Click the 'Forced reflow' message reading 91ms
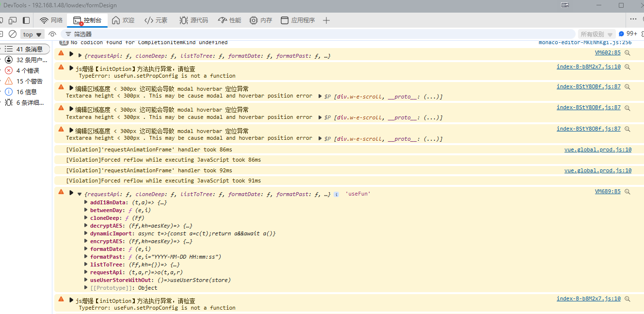 (163, 181)
